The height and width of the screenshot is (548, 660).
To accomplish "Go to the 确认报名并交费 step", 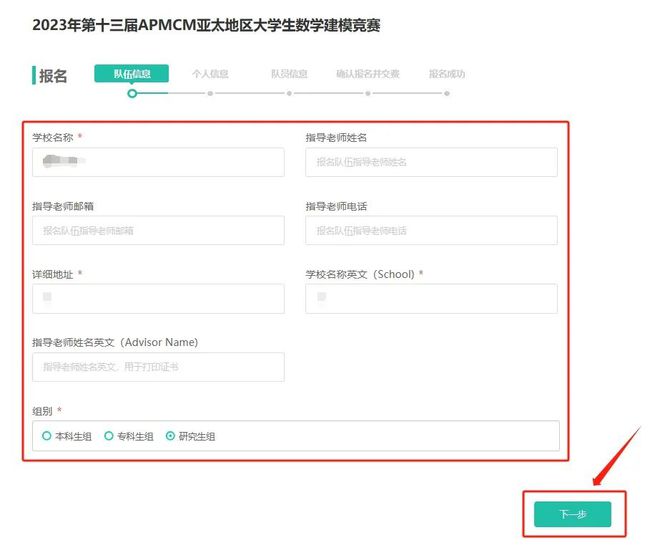I will pos(367,74).
